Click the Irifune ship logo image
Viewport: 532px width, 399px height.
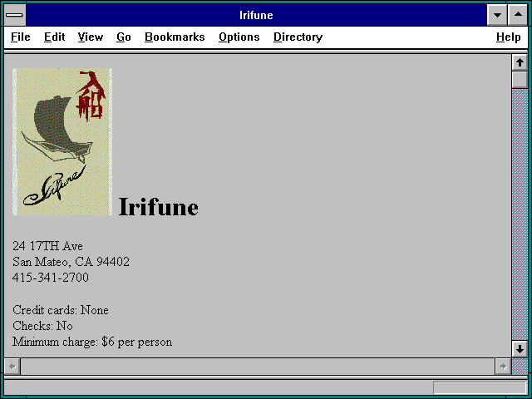pos(62,142)
